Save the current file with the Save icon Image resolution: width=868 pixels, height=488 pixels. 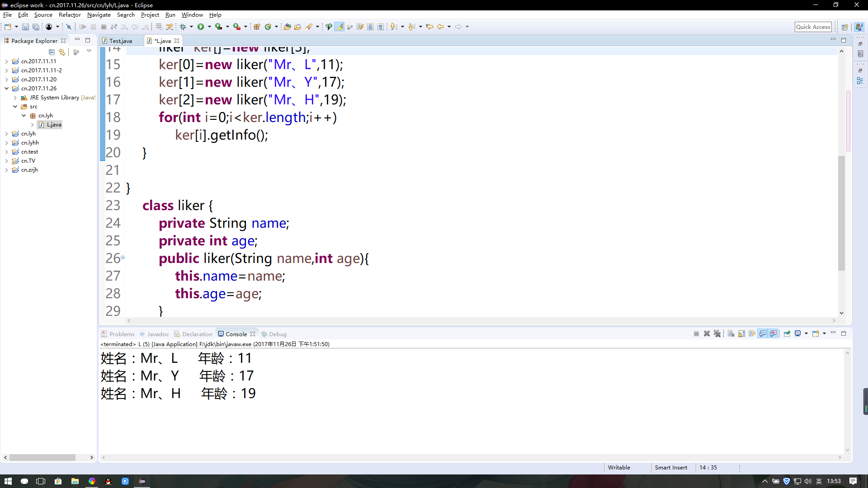click(x=25, y=27)
